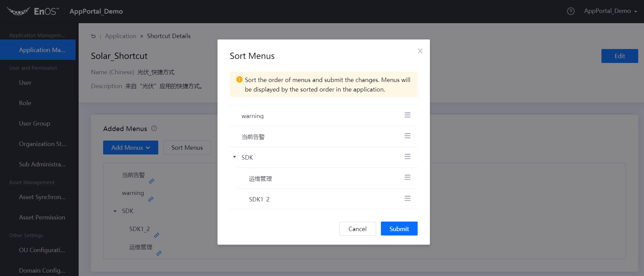Screen dimensions: 644x276
Task: Click drag handle icon for SDK row
Action: 407,157
